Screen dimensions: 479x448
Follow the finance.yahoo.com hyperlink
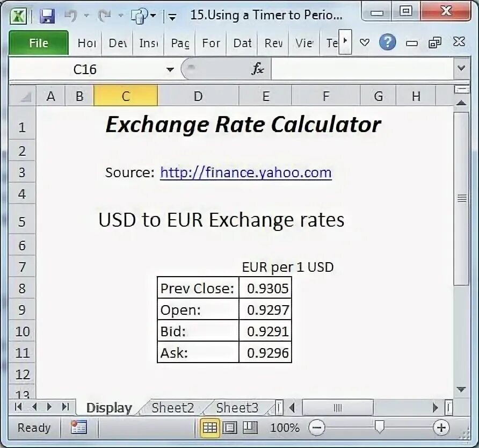[x=245, y=172]
